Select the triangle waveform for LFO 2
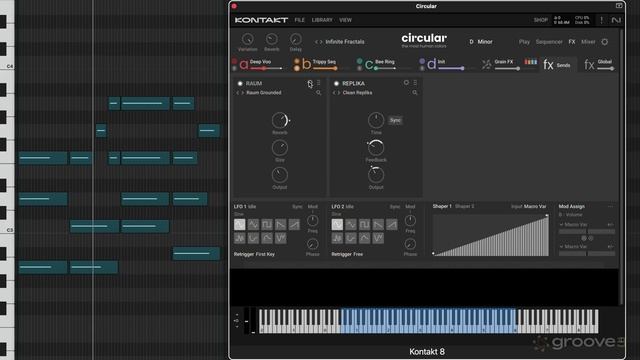 (x=351, y=224)
